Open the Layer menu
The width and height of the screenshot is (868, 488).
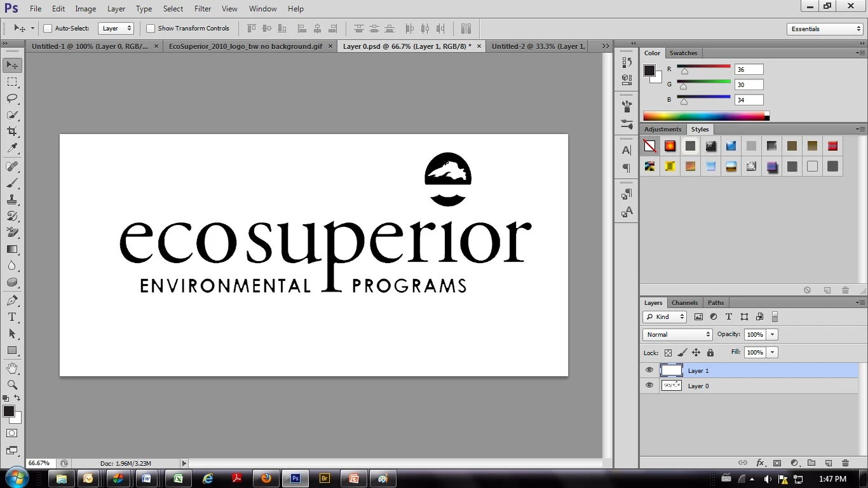point(116,9)
